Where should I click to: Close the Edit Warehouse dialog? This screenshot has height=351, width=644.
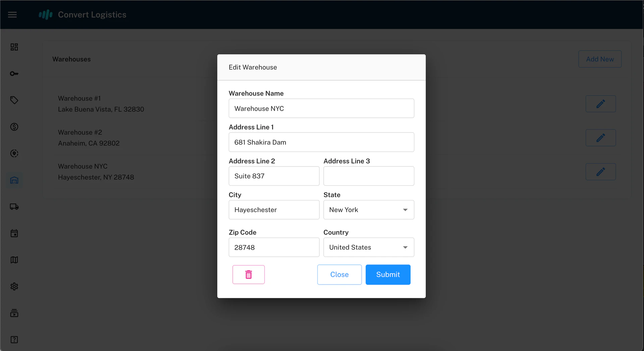tap(339, 274)
